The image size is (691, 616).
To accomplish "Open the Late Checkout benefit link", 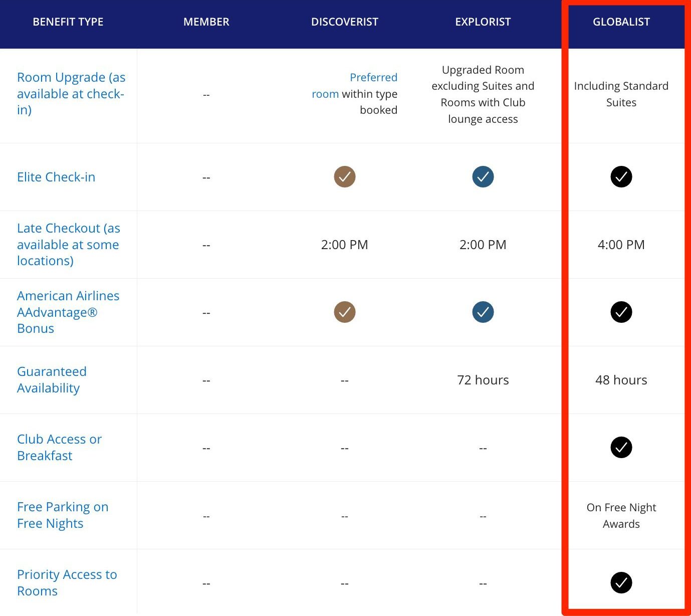I will pos(69,245).
